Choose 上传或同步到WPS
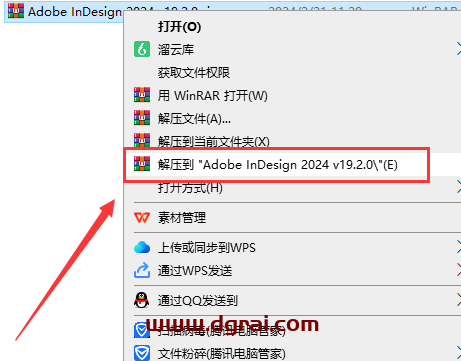Screen dimensions: 461x361 click(x=207, y=248)
